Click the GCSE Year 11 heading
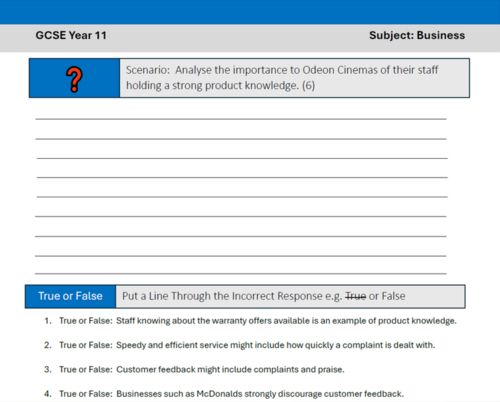The width and height of the screenshot is (500, 402). (71, 35)
